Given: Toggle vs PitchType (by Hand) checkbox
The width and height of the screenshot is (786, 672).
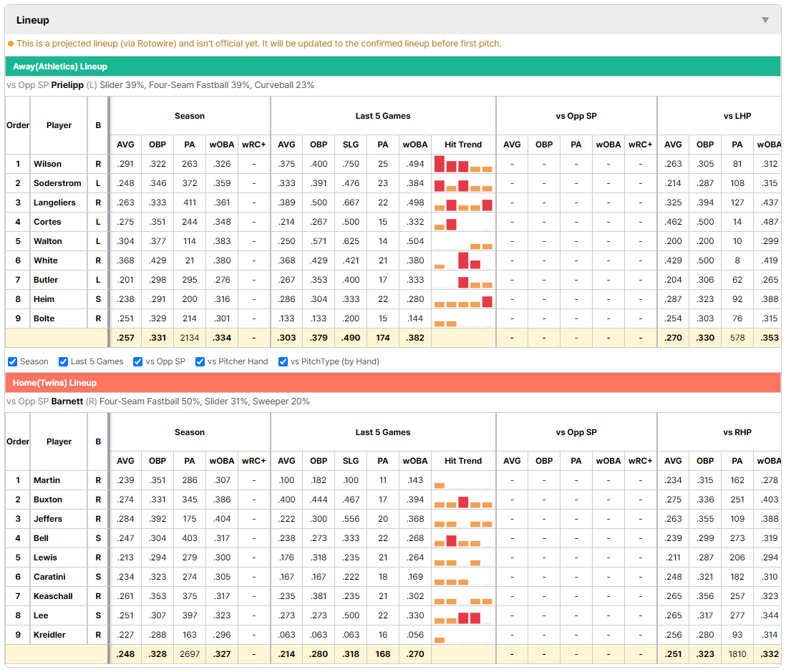Looking at the screenshot, I should click(283, 362).
